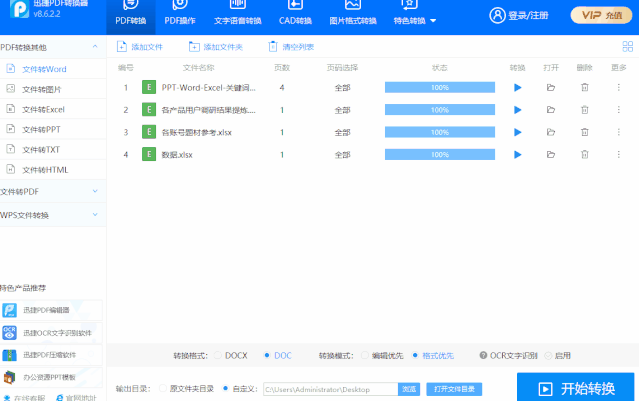Click the 打开文件目录 button
Viewport: 639px width, 401px height.
coord(454,389)
